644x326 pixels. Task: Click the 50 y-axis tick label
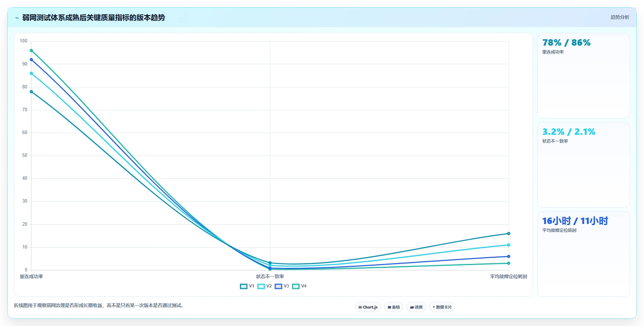[x=25, y=156]
